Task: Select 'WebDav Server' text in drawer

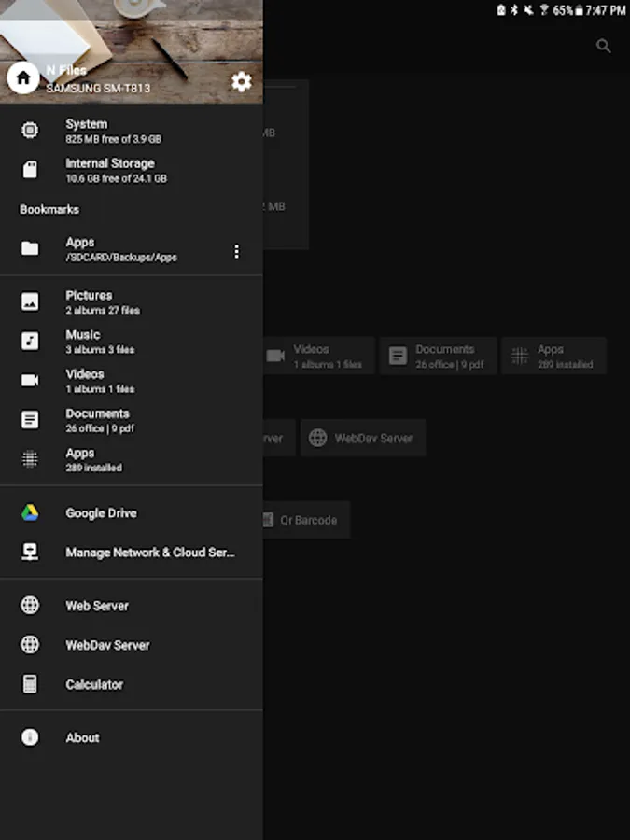Action: pos(107,645)
